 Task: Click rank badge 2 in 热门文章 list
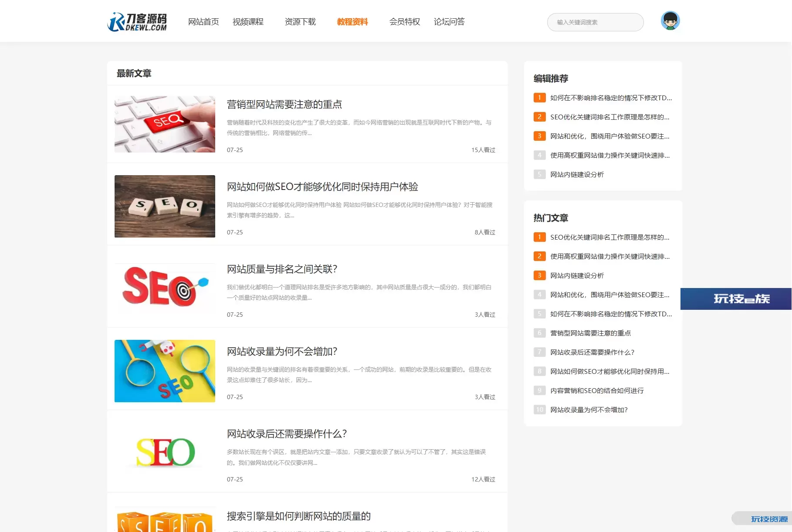(x=539, y=256)
